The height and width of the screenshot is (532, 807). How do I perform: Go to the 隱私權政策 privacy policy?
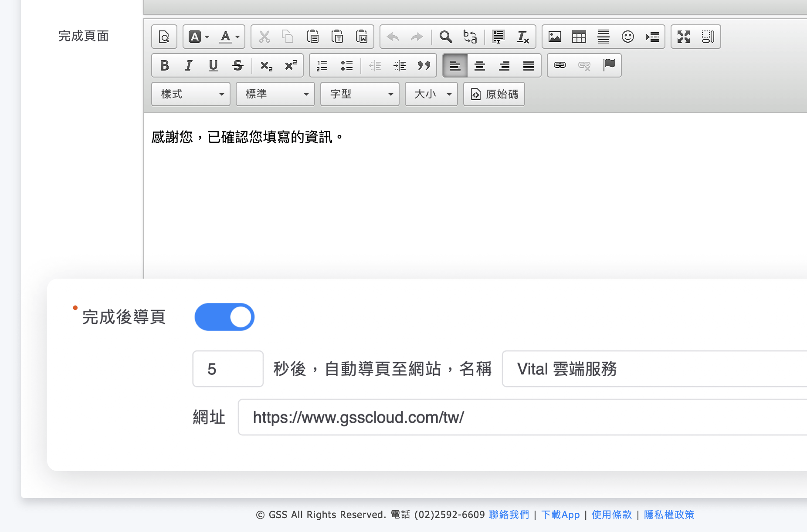[x=669, y=515]
